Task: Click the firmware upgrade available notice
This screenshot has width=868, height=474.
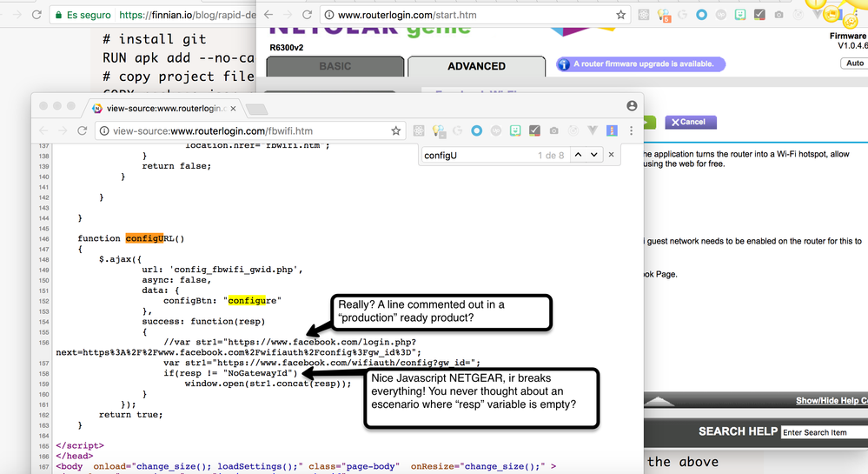Action: 640,64
